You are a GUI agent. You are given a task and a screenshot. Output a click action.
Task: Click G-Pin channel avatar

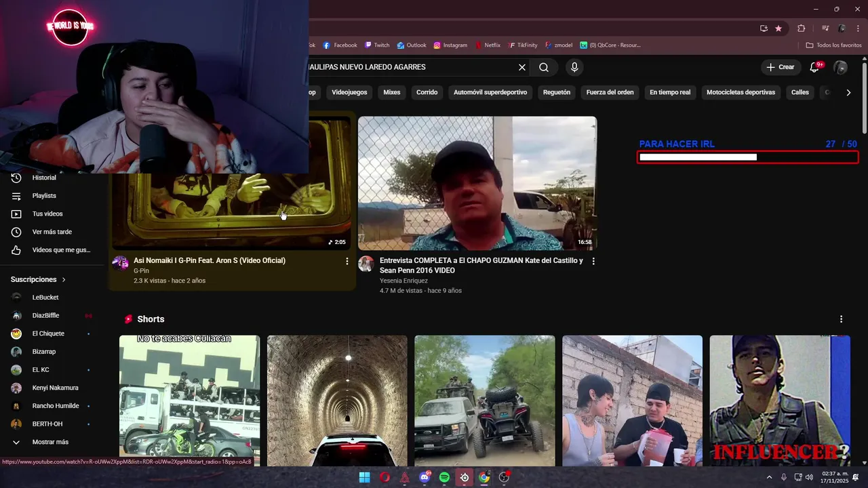point(120,264)
